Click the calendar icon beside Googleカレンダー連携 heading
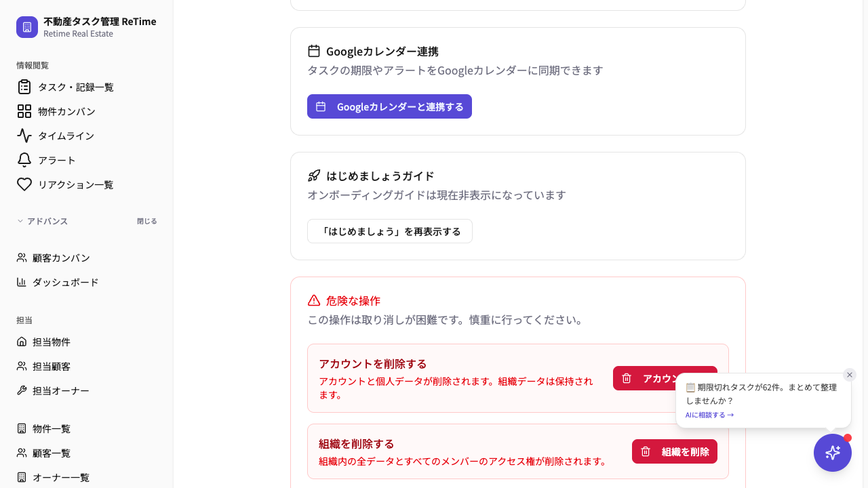The width and height of the screenshot is (868, 488). pyautogui.click(x=314, y=51)
